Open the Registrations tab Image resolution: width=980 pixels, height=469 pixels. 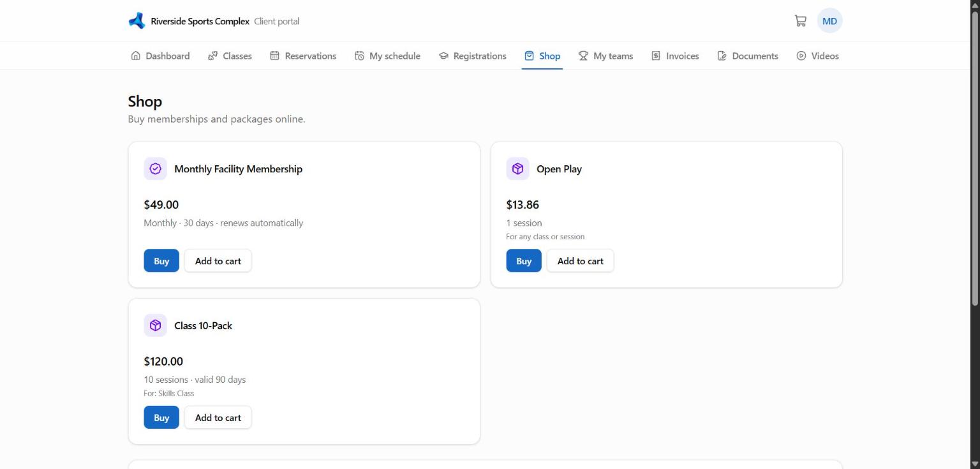coord(473,56)
